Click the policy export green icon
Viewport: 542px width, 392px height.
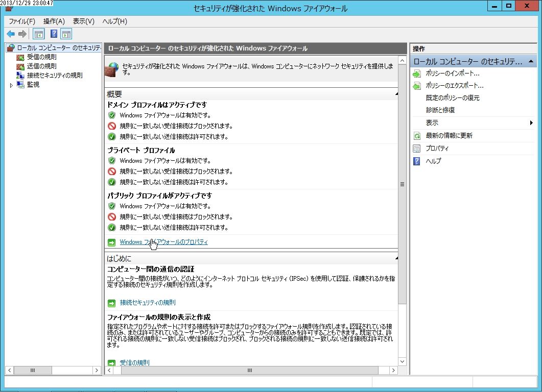click(417, 86)
